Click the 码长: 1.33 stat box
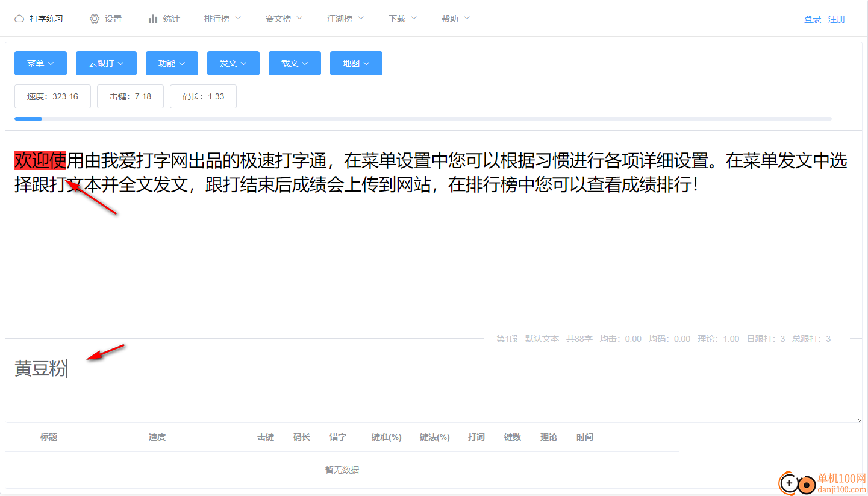868x496 pixels. pos(203,96)
